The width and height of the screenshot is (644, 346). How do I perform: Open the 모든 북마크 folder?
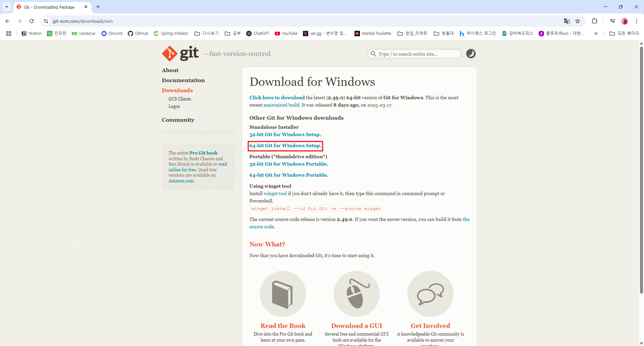pyautogui.click(x=624, y=34)
